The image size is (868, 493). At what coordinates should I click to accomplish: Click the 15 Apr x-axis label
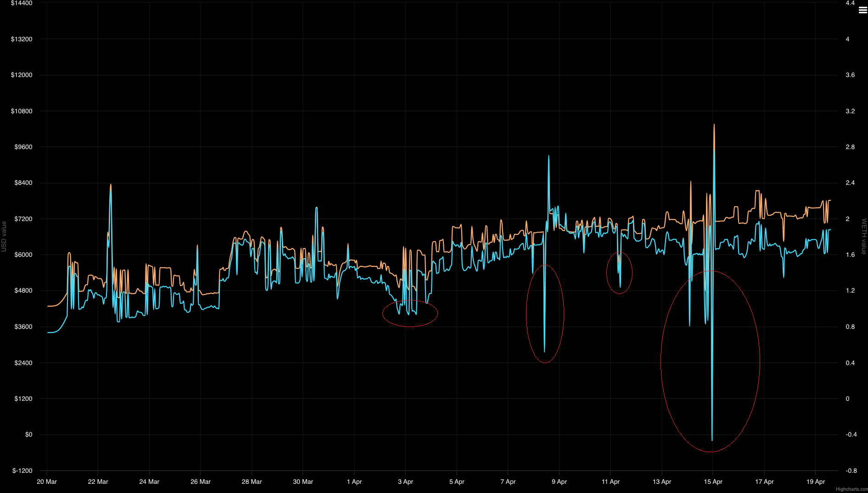(713, 482)
